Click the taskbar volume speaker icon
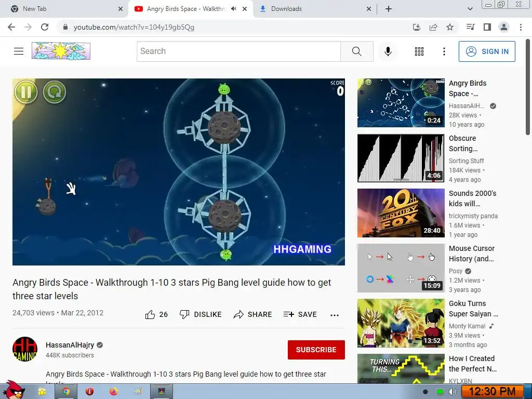This screenshot has height=399, width=532. pos(453,392)
